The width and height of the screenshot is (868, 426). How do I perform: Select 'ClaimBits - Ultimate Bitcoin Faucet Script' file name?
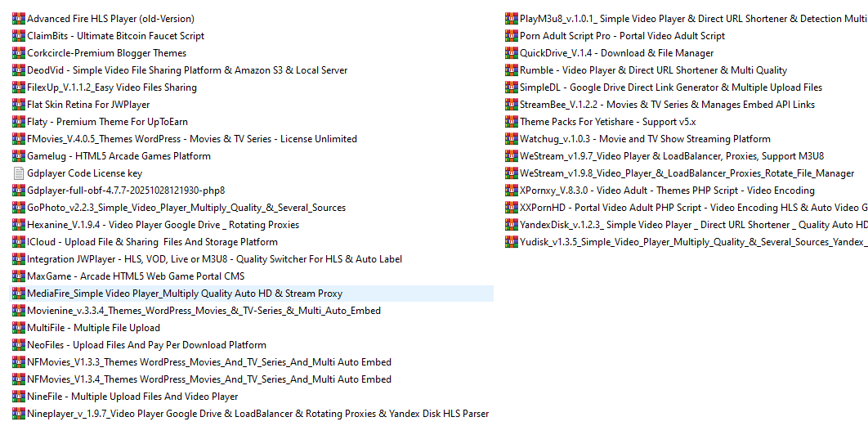(x=116, y=36)
